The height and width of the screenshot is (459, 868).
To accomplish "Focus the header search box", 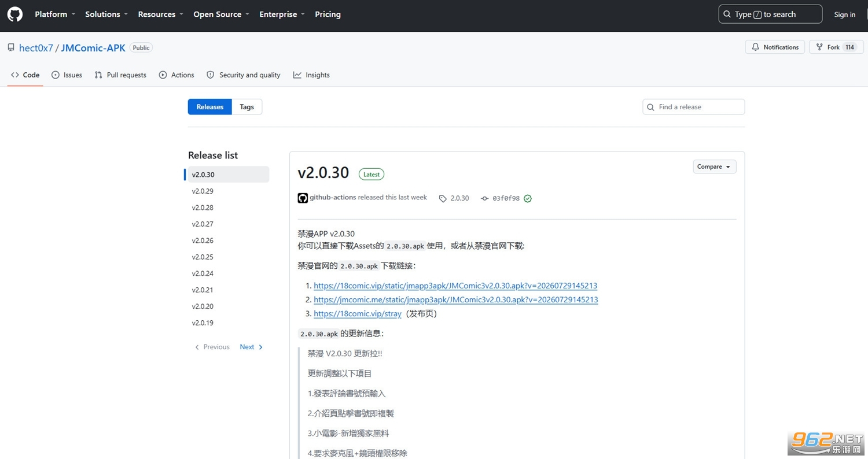I will coord(770,14).
